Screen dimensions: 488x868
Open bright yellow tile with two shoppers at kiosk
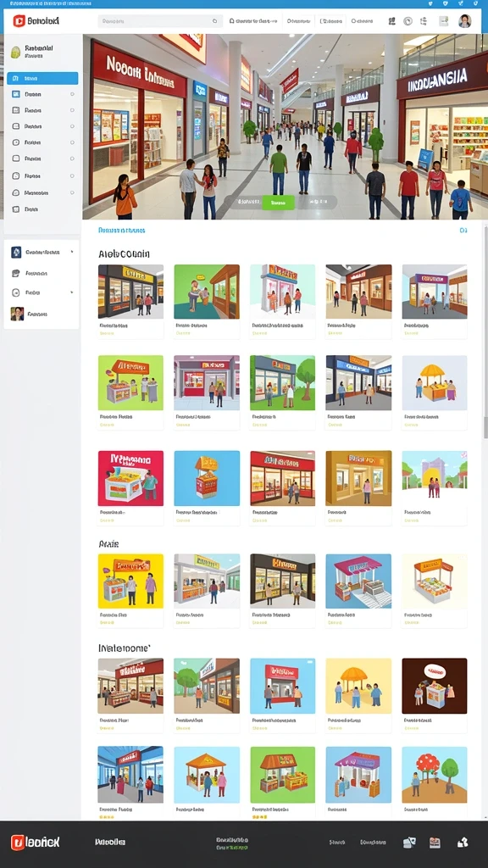(130, 581)
